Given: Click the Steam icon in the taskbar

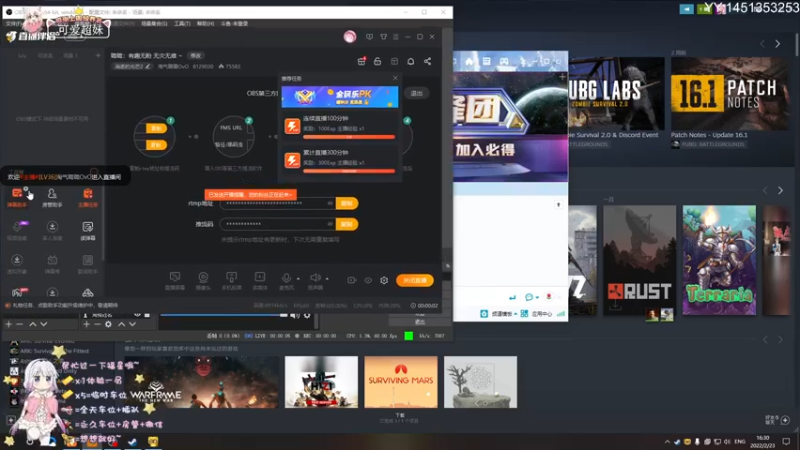Looking at the screenshot, I should (x=133, y=441).
